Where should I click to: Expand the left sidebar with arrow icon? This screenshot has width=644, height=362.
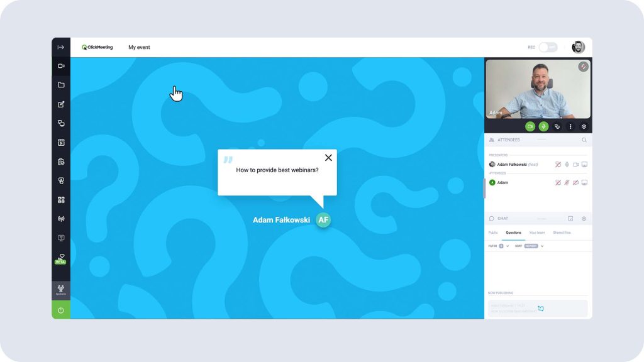61,47
